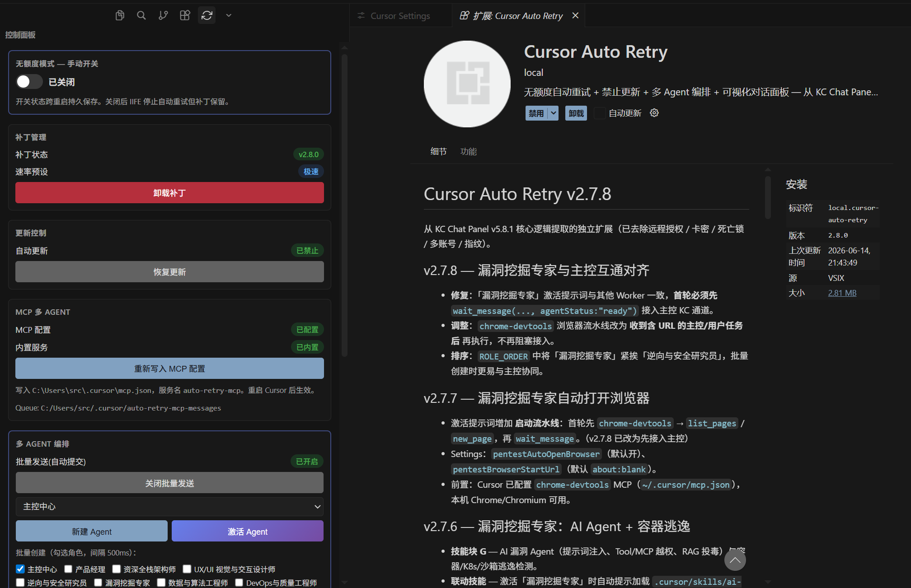This screenshot has height=588, width=911.
Task: Click the 重新写入 MCP 配置 button
Action: [169, 369]
